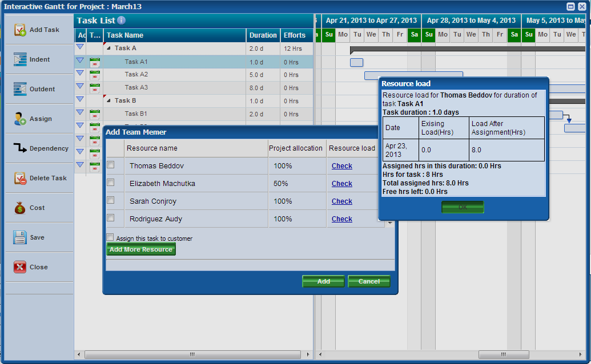Image resolution: width=591 pixels, height=364 pixels.
Task: Tick the Thomas Beddov checkbox
Action: point(111,165)
